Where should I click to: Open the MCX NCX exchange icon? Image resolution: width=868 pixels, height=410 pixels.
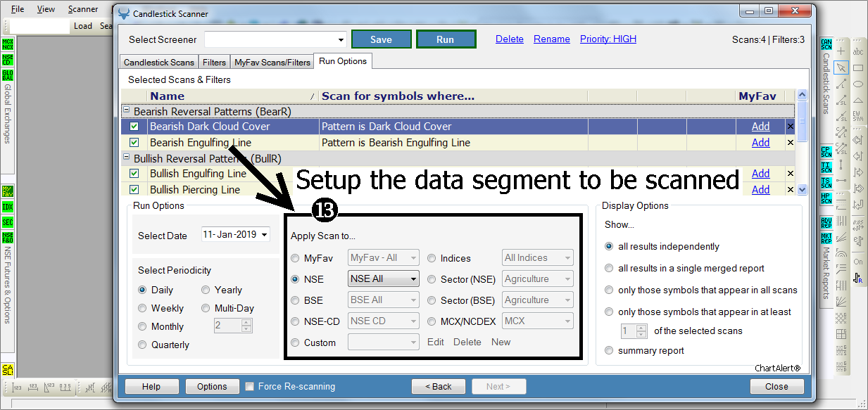[8, 44]
